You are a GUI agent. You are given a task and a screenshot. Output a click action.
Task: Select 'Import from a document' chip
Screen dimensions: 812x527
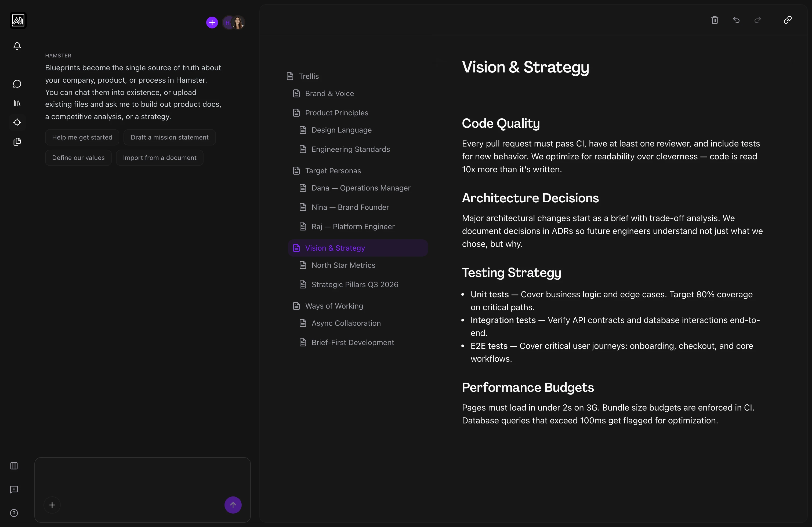click(160, 158)
